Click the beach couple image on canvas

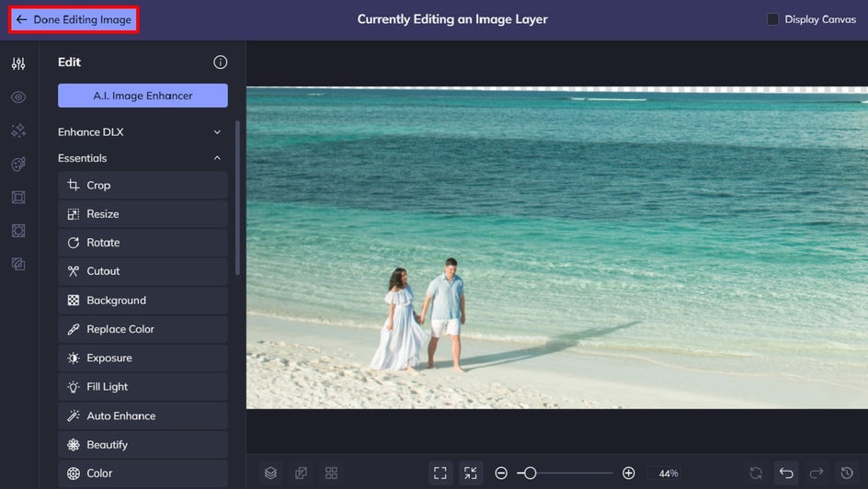(557, 248)
